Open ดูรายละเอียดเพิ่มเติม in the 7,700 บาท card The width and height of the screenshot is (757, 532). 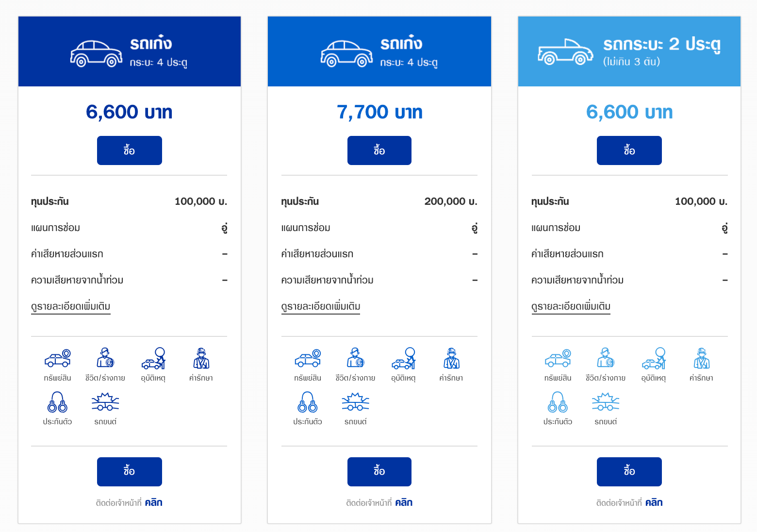(321, 307)
